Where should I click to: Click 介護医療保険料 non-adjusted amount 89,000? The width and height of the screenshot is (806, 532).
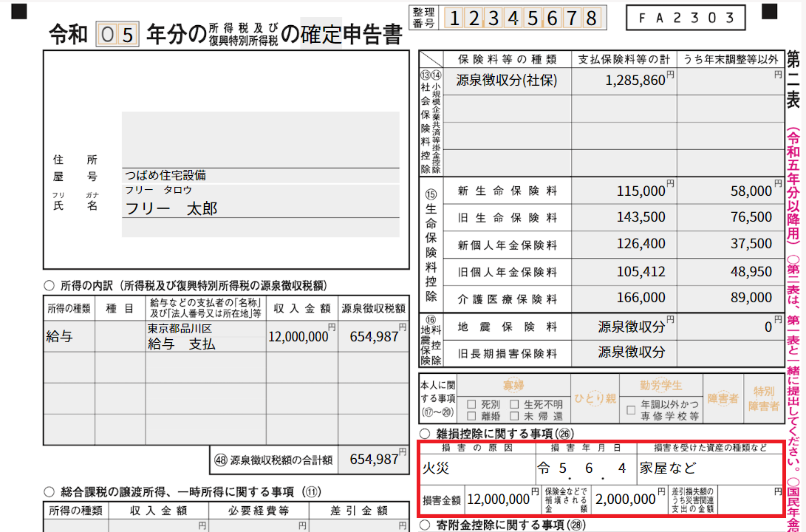731,298
